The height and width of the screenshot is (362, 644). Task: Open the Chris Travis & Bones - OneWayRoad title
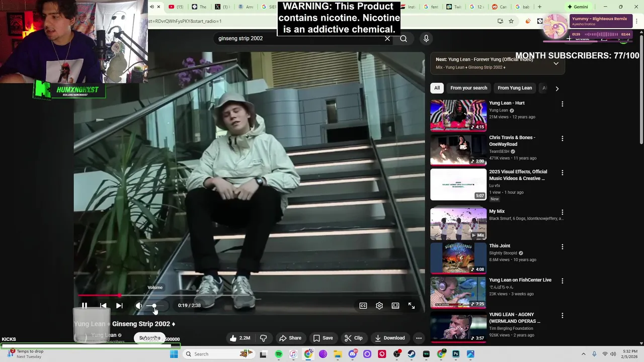point(512,141)
